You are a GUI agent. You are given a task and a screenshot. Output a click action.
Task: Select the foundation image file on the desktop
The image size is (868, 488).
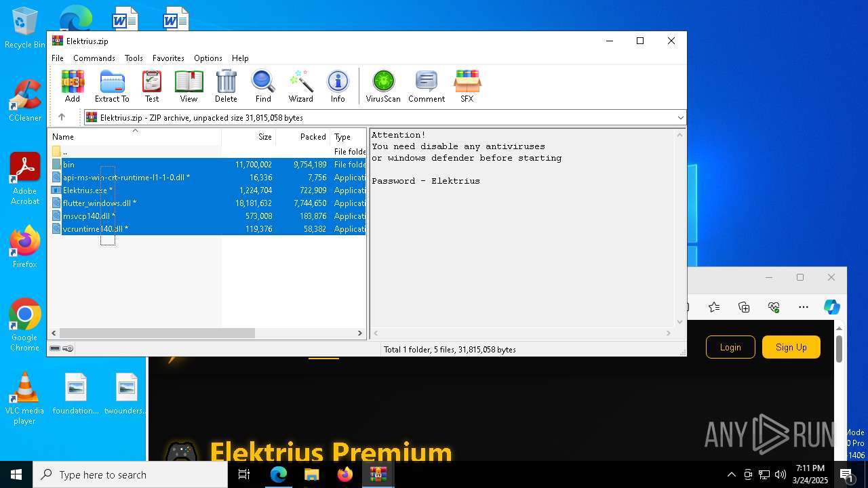click(76, 394)
